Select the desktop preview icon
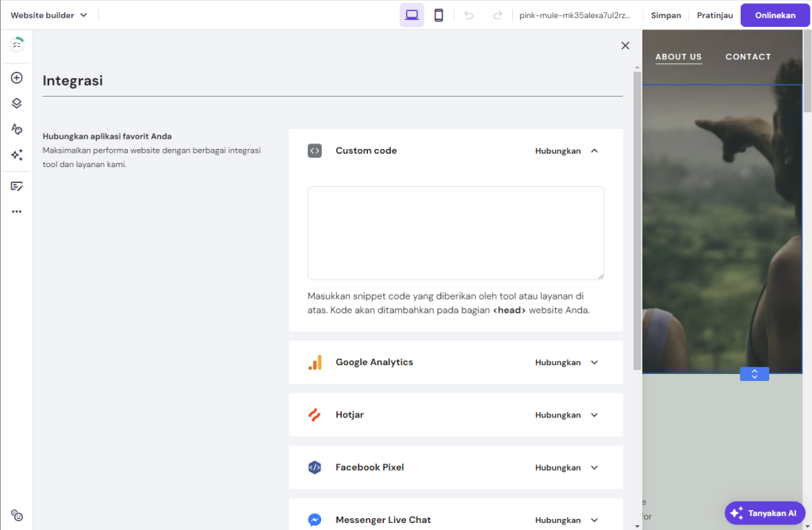This screenshot has height=530, width=812. pos(411,14)
